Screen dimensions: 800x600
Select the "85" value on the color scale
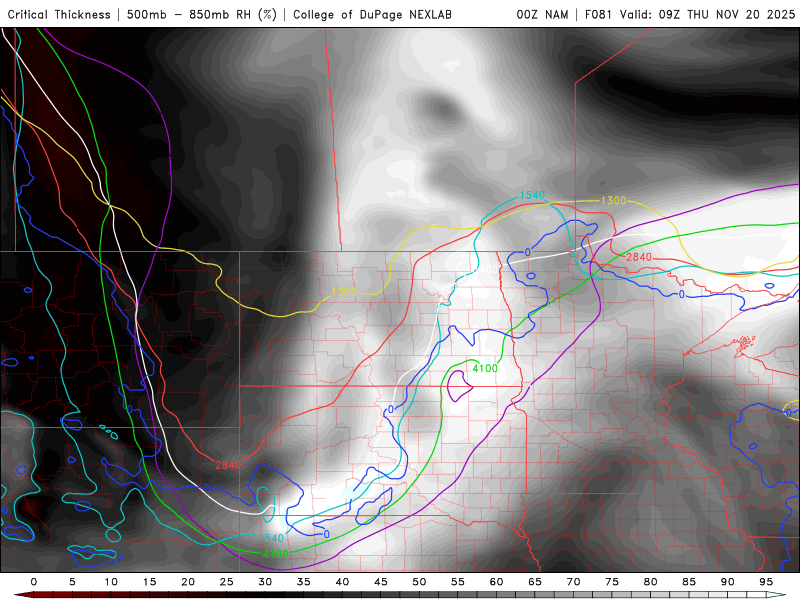tap(689, 582)
